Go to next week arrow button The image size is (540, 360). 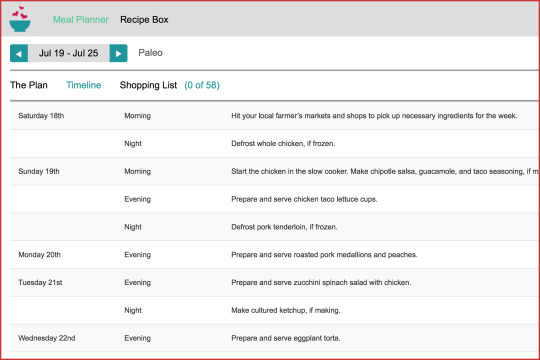pyautogui.click(x=118, y=53)
